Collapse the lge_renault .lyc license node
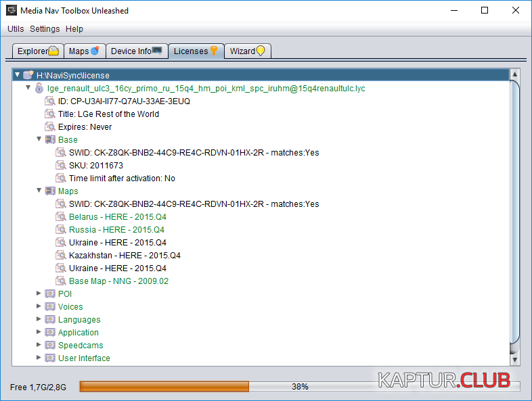This screenshot has width=532, height=401. point(28,87)
